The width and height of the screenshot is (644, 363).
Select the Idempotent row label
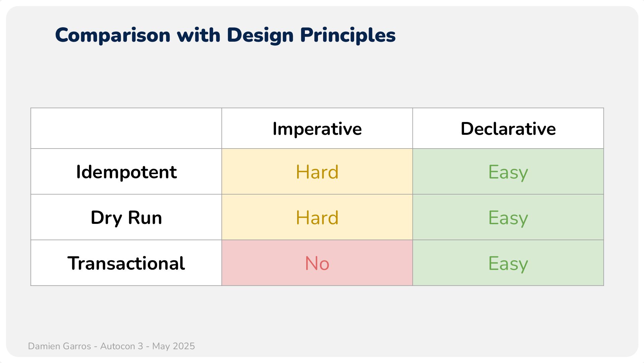coord(126,172)
